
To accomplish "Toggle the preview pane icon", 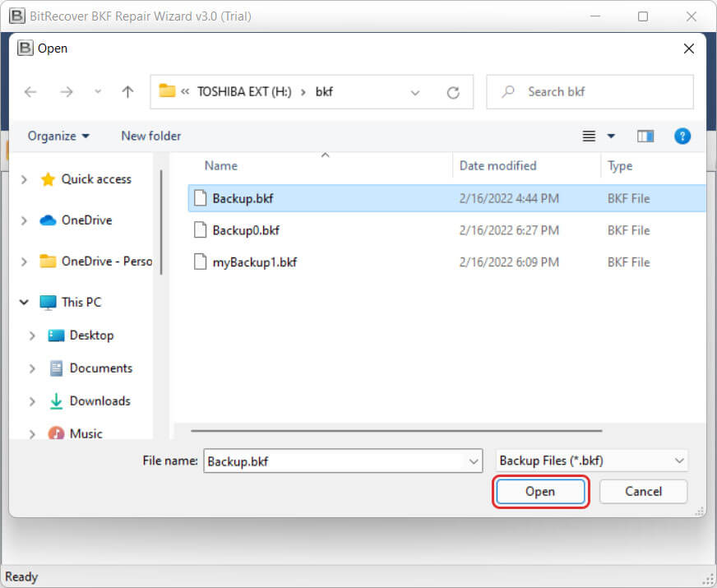I will point(645,137).
